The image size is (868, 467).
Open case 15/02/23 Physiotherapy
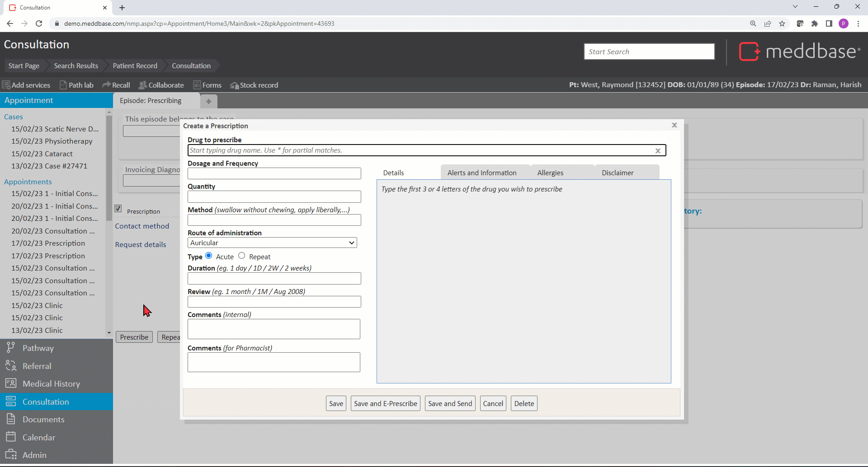(x=52, y=141)
